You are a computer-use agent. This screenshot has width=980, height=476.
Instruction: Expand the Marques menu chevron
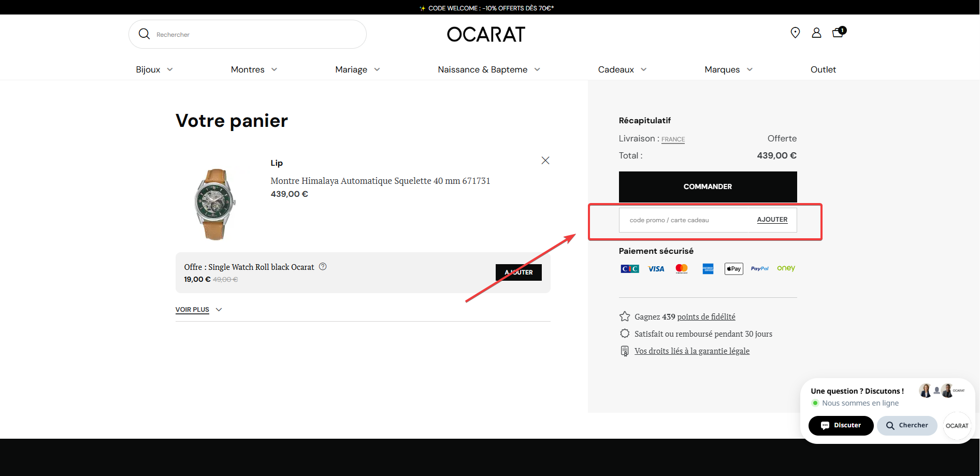tap(750, 69)
